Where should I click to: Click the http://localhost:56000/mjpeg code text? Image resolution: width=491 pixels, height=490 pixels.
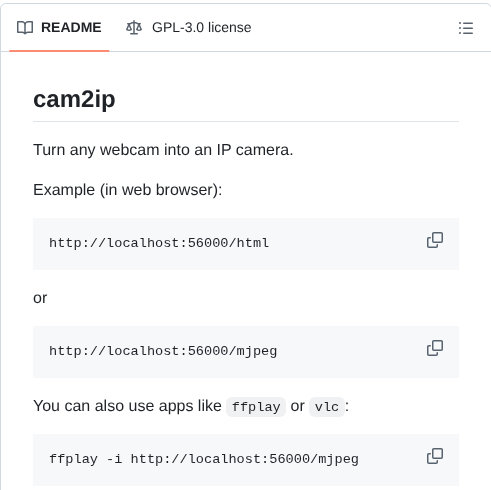pyautogui.click(x=163, y=351)
